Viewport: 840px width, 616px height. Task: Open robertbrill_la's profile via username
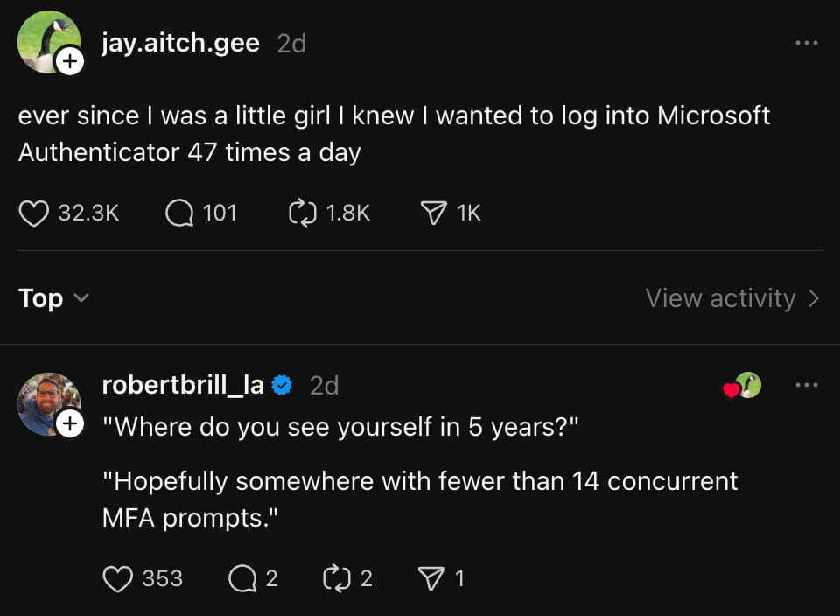click(x=183, y=385)
